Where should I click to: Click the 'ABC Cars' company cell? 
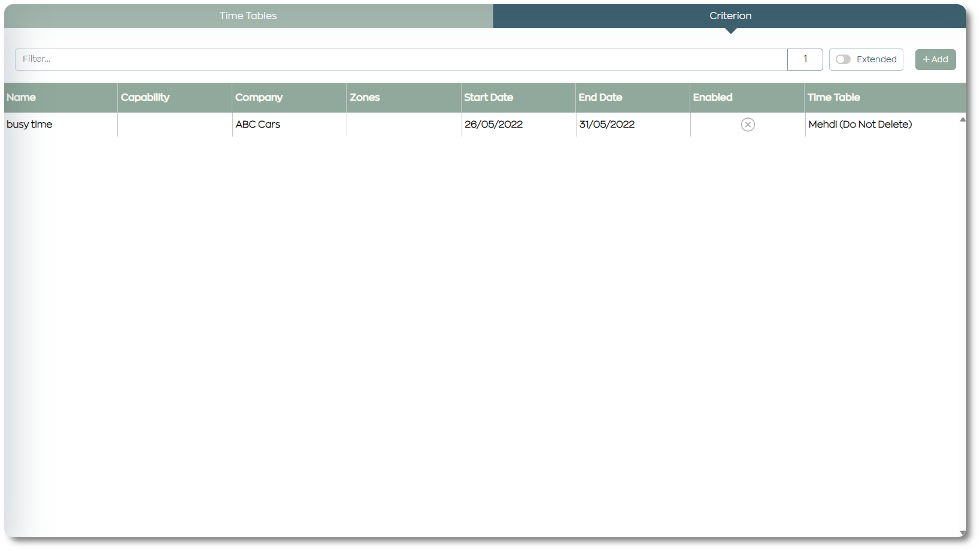pos(289,125)
